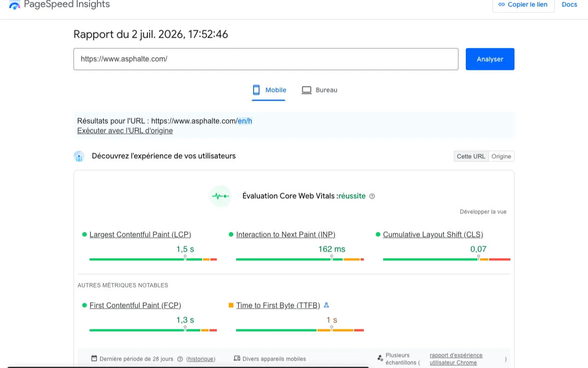Click the LCP distribution bar

point(153,259)
